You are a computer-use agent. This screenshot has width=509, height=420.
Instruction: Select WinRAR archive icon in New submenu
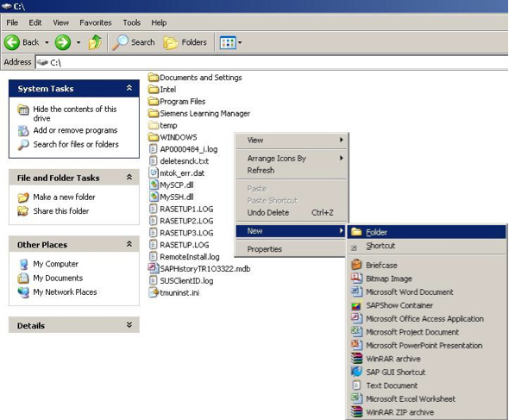(356, 359)
